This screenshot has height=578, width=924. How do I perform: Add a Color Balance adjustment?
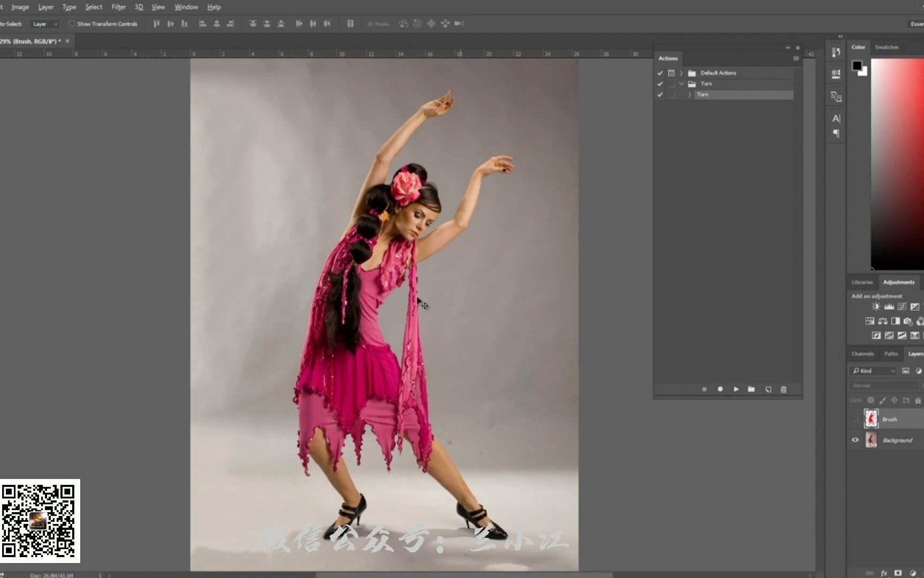click(883, 321)
